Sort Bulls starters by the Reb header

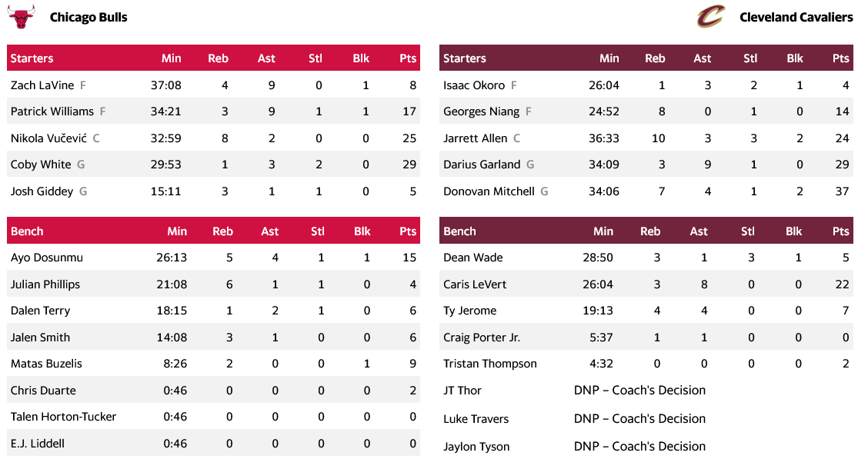pyautogui.click(x=219, y=58)
